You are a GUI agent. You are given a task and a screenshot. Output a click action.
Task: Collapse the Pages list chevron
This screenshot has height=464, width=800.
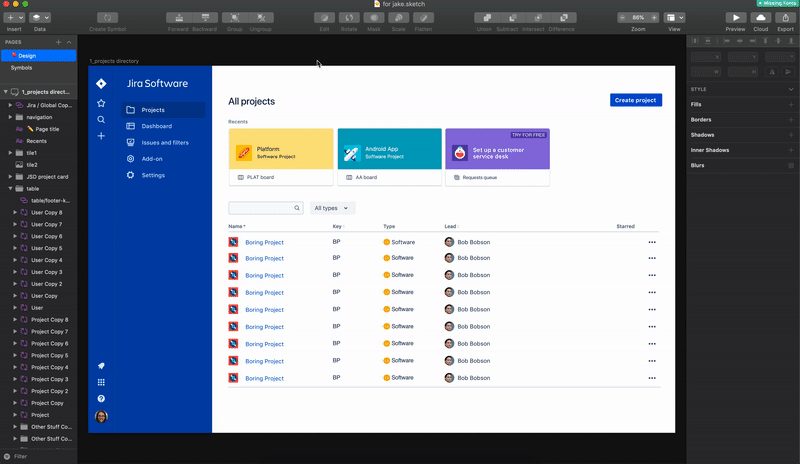click(69, 42)
